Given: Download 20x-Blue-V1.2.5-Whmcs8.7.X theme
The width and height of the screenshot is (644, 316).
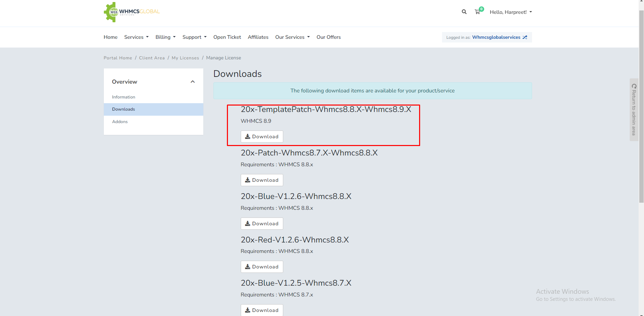Looking at the screenshot, I should click(262, 310).
